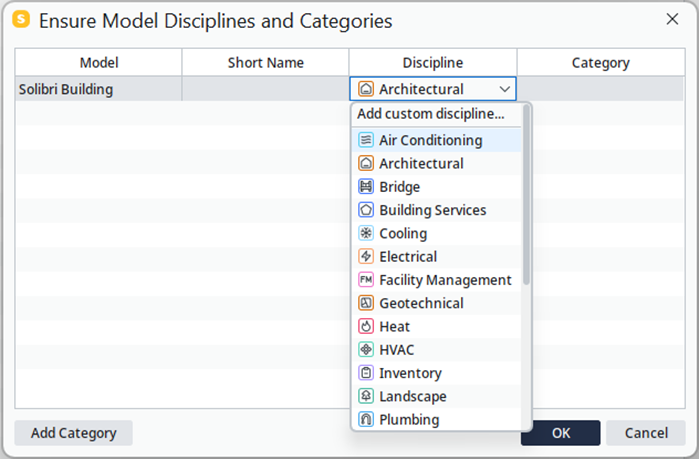The height and width of the screenshot is (459, 700).
Task: Click the Building Services pentagon icon
Action: 366,210
